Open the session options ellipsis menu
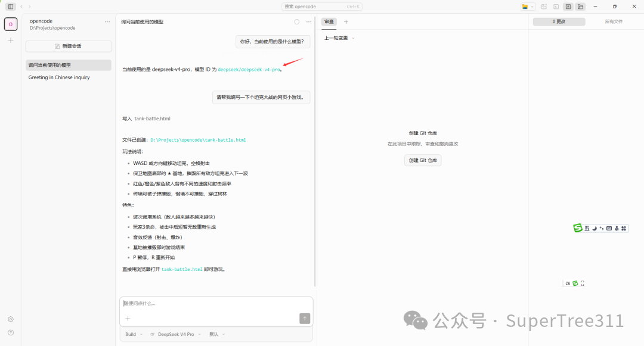644x346 pixels. [x=309, y=21]
